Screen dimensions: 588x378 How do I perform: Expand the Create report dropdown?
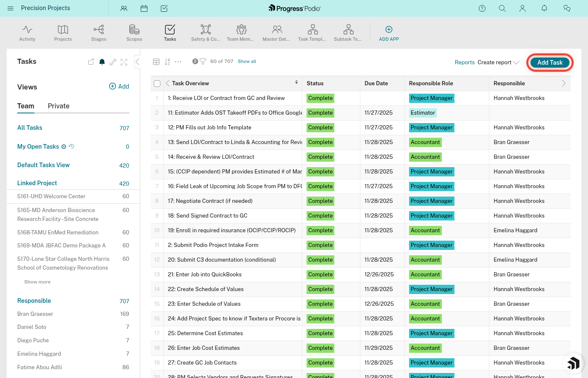tap(499, 63)
